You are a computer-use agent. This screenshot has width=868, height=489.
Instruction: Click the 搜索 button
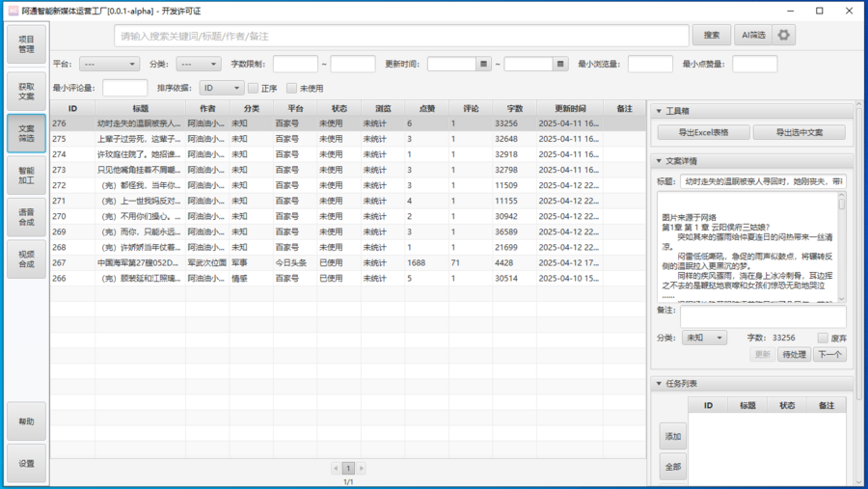[712, 36]
